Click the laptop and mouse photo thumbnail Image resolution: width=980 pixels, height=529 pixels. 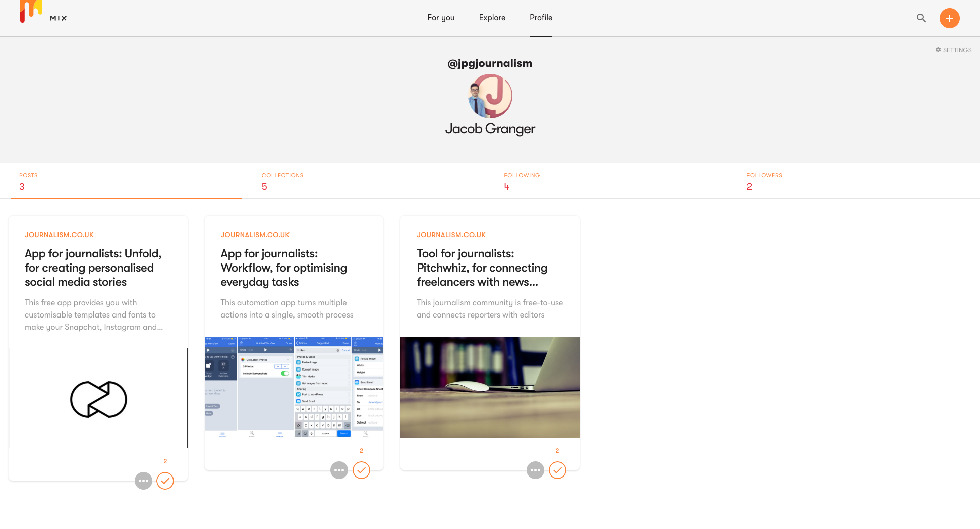point(490,387)
